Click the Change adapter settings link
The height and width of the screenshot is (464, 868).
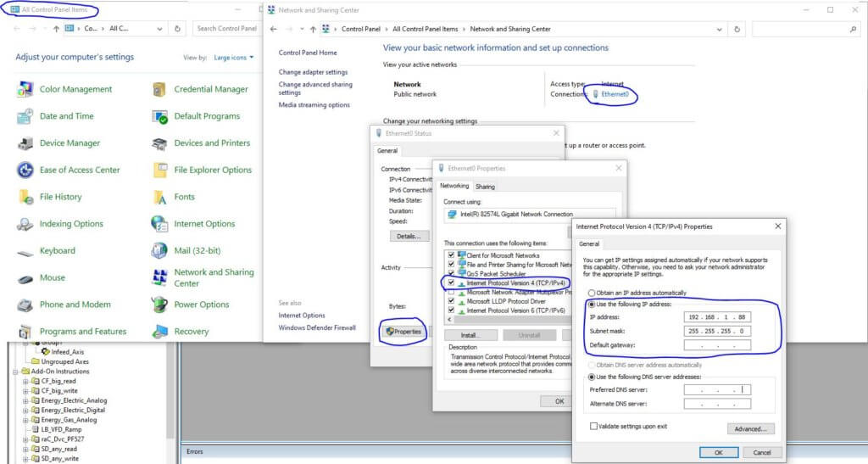click(313, 72)
